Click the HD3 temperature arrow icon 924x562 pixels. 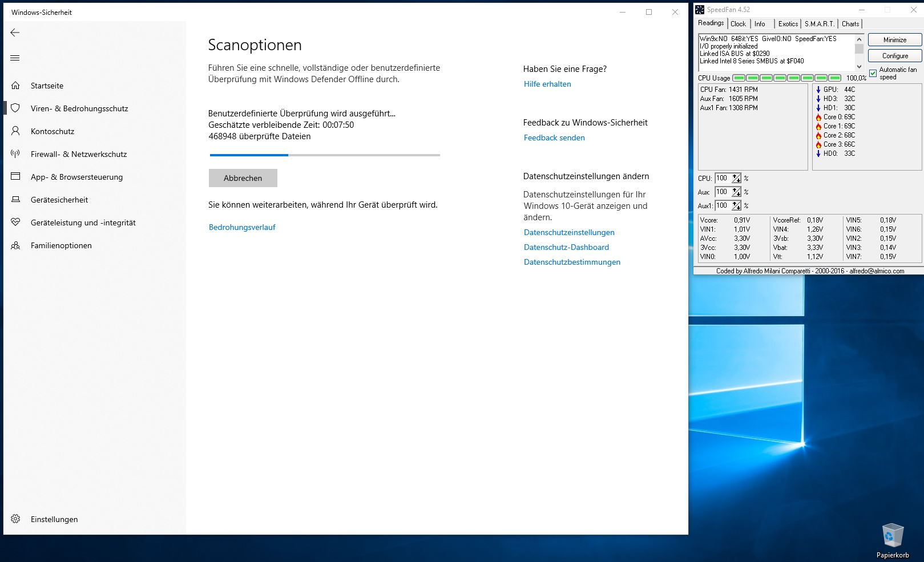[x=818, y=99]
